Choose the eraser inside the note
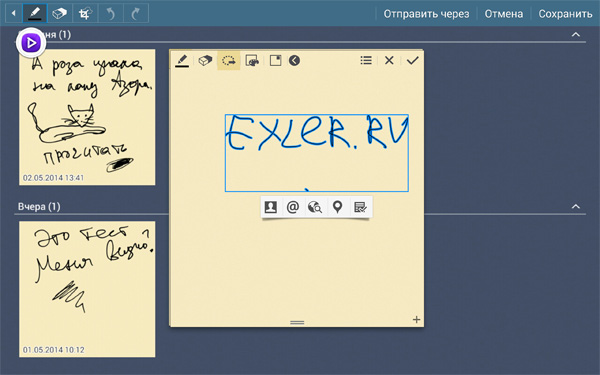 (205, 60)
